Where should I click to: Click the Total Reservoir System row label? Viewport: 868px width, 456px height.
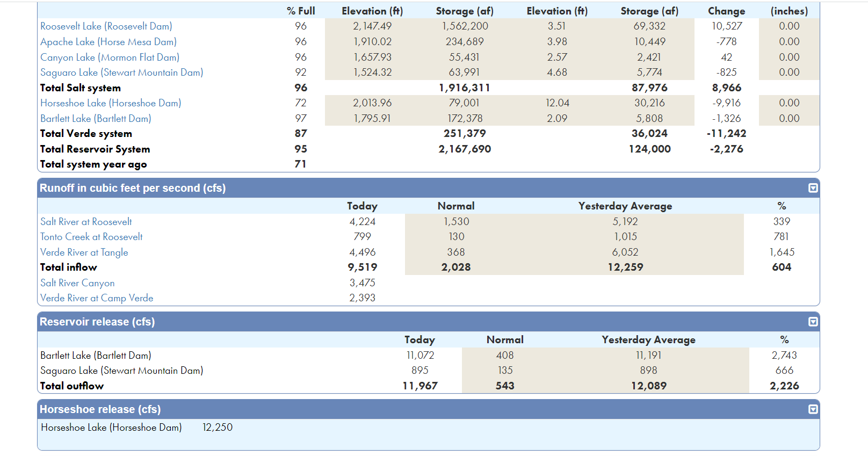(95, 149)
